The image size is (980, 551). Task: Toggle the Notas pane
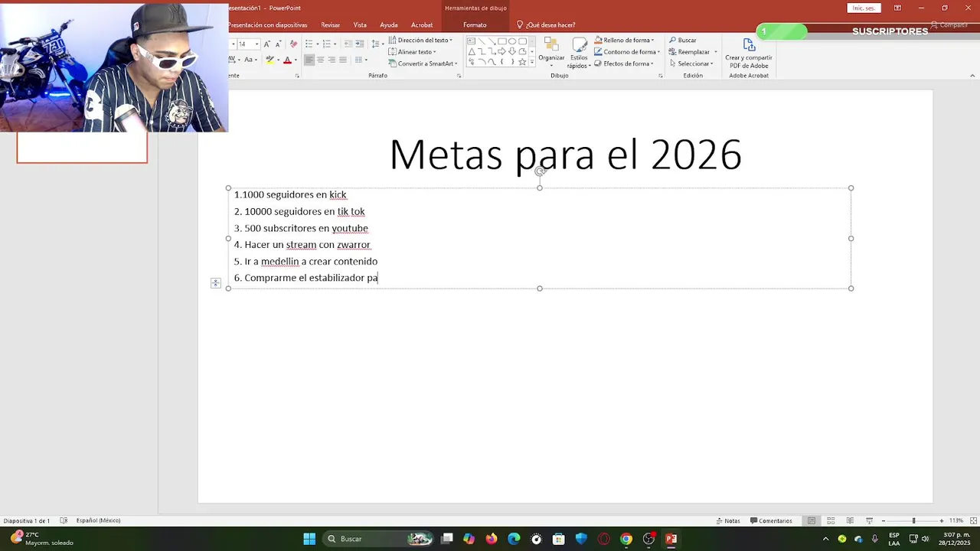tap(728, 520)
